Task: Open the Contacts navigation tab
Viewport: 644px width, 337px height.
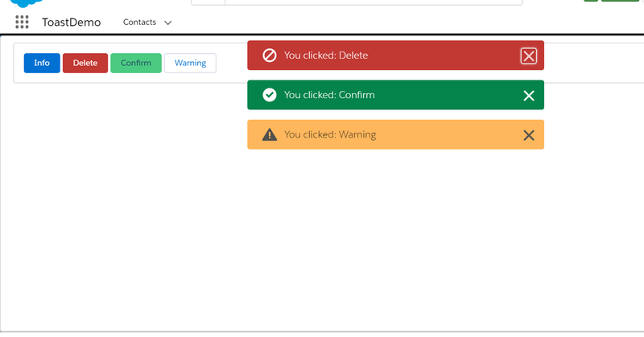Action: 139,23
